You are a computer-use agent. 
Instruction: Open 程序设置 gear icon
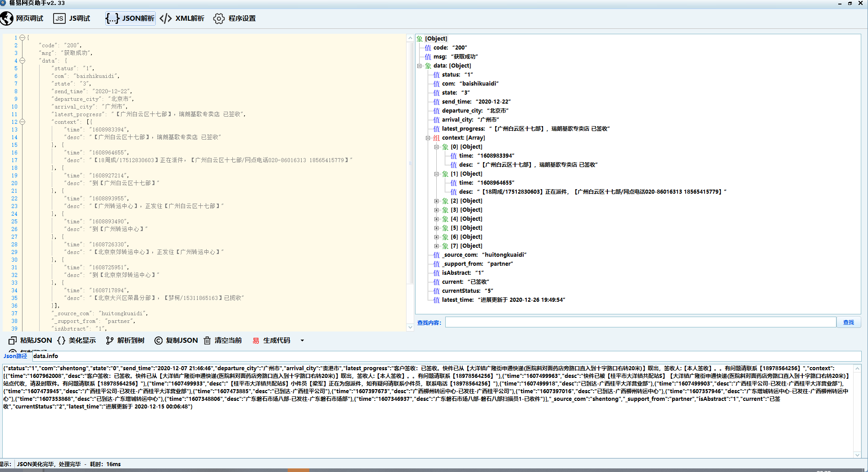(x=219, y=18)
